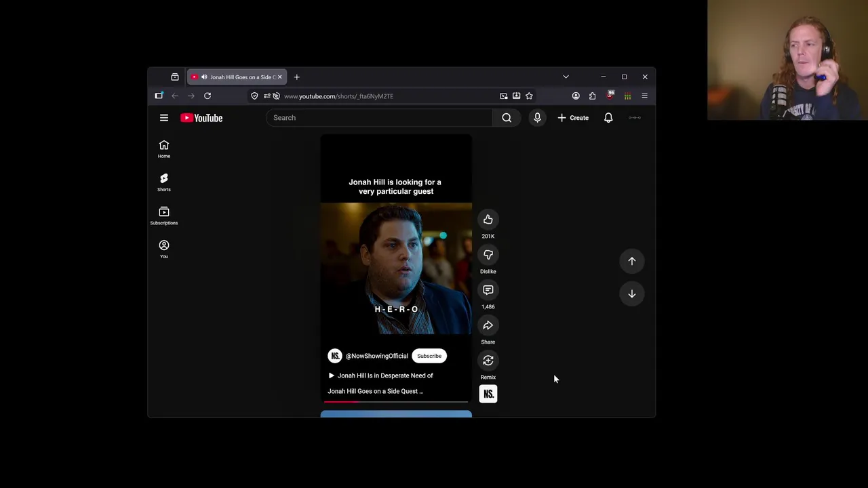This screenshot has height=488, width=868.
Task: Open new tab with plus button
Action: pyautogui.click(x=296, y=77)
